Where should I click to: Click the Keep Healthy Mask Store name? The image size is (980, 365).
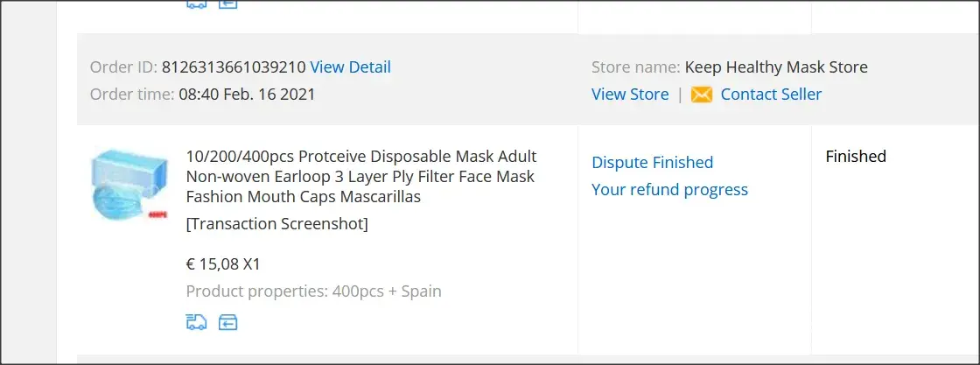pos(776,67)
